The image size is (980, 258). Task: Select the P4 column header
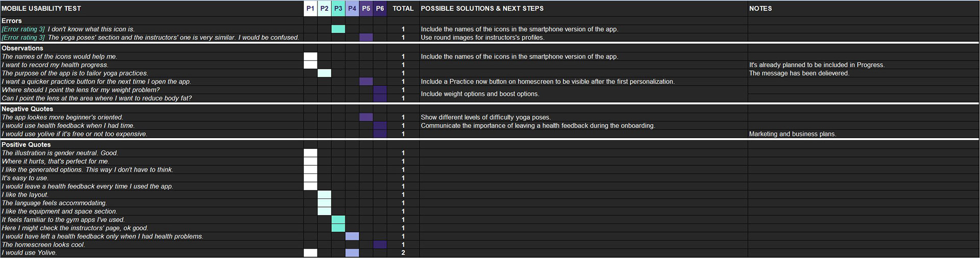point(352,9)
